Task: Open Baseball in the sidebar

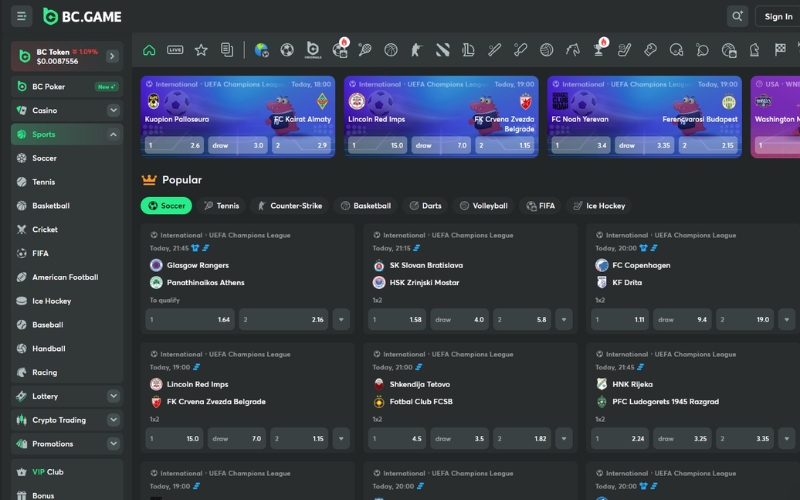Action: (x=67, y=324)
